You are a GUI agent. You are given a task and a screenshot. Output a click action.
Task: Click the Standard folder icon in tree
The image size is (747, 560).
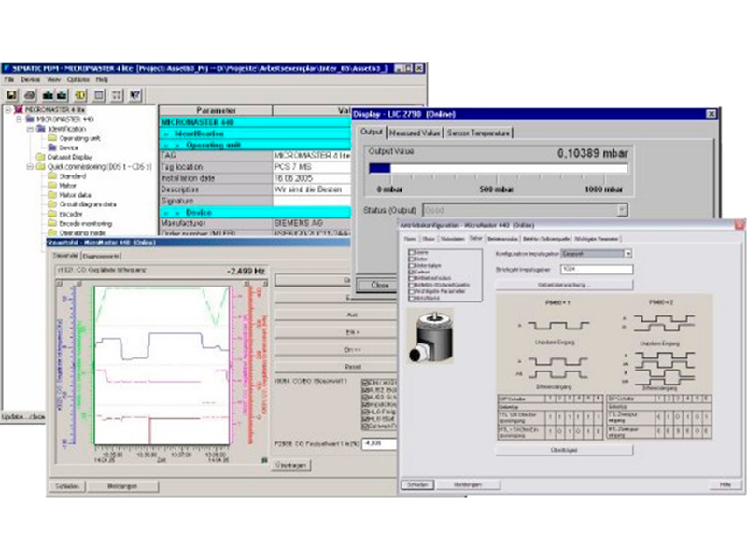(x=52, y=176)
